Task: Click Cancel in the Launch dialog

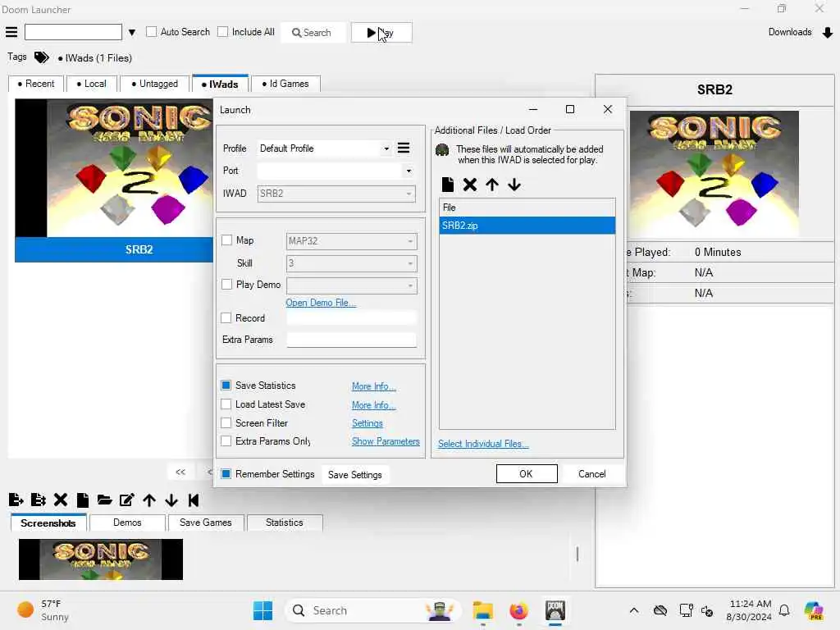Action: [x=592, y=473]
